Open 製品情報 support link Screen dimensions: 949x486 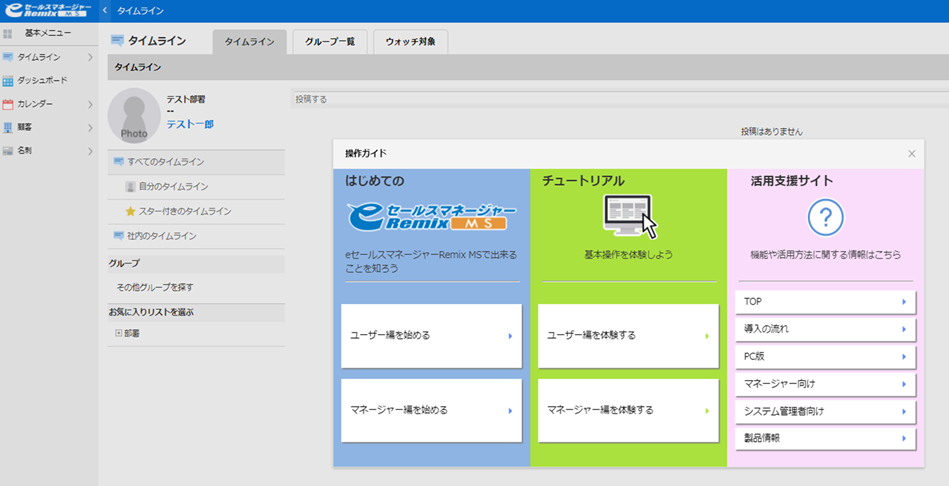(x=826, y=438)
